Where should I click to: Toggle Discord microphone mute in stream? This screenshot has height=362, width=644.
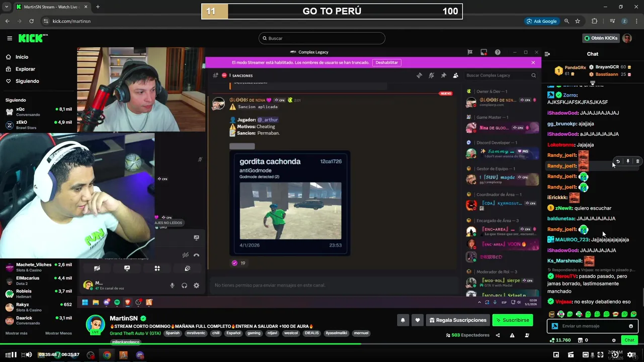point(172,286)
